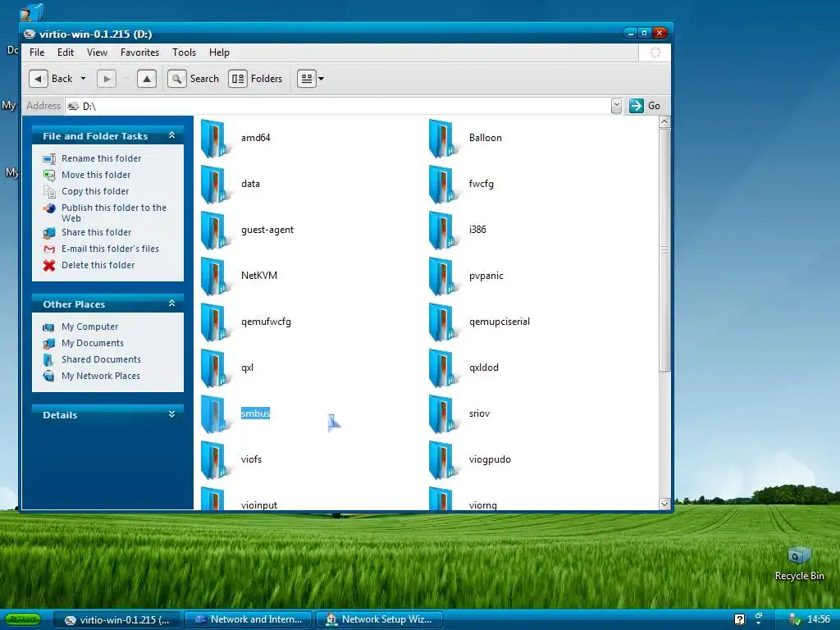Image resolution: width=840 pixels, height=630 pixels.
Task: Go to My Computer in Other Places
Action: 90,326
